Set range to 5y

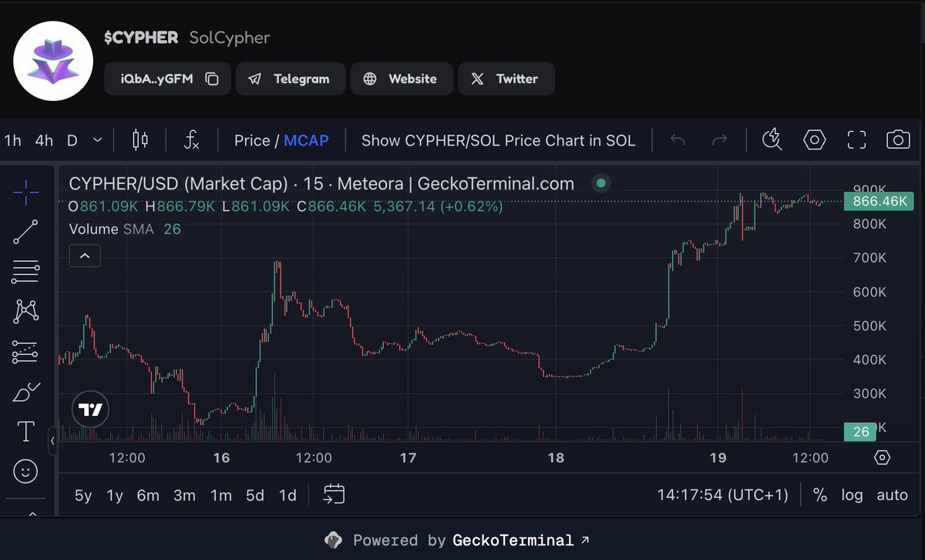click(x=83, y=495)
